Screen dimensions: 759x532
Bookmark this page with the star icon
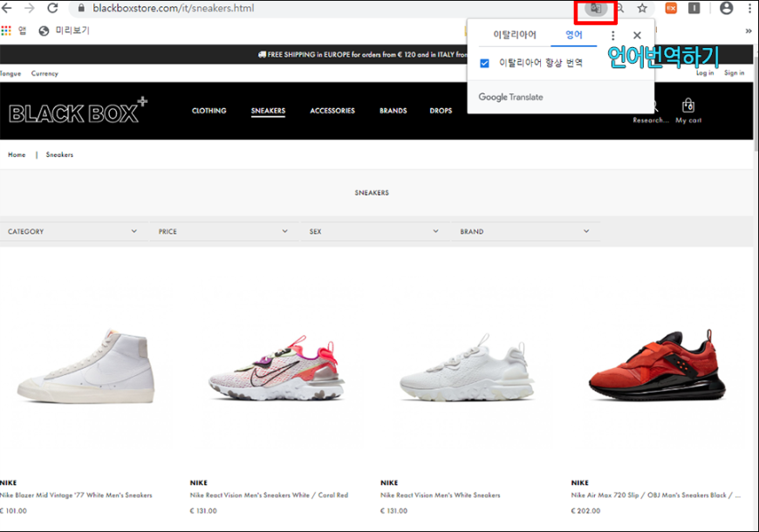pos(642,8)
